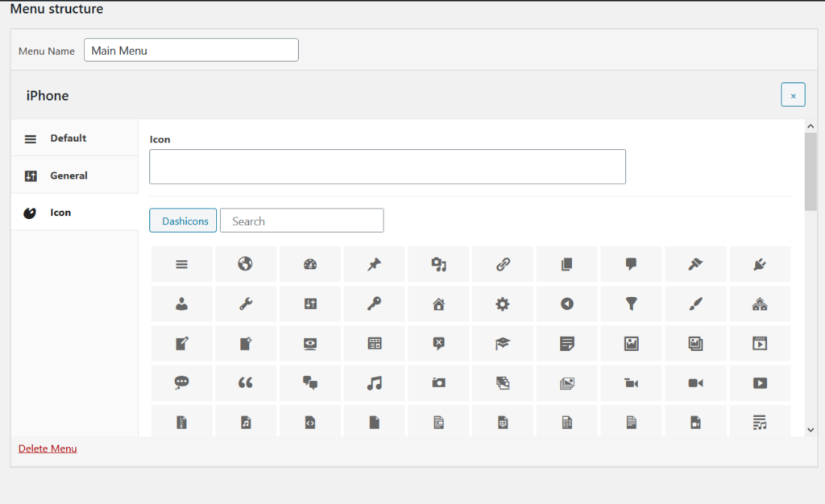Open the Default settings tab

[68, 138]
